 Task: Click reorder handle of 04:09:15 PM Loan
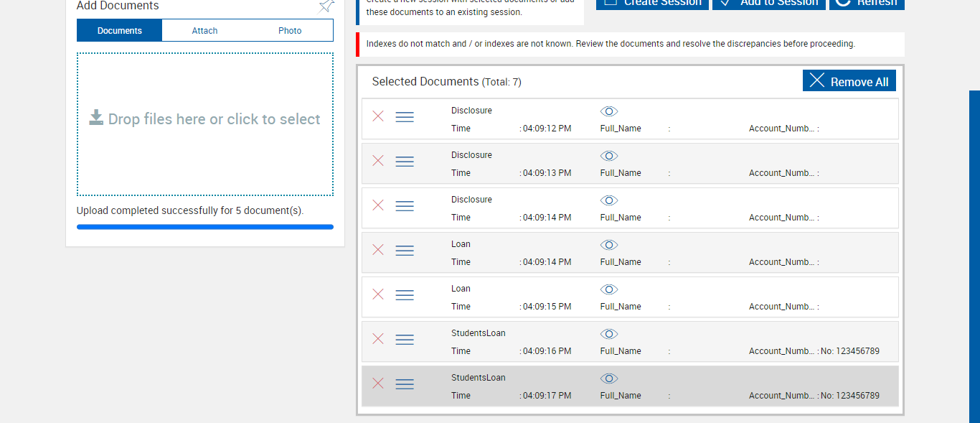(x=405, y=295)
